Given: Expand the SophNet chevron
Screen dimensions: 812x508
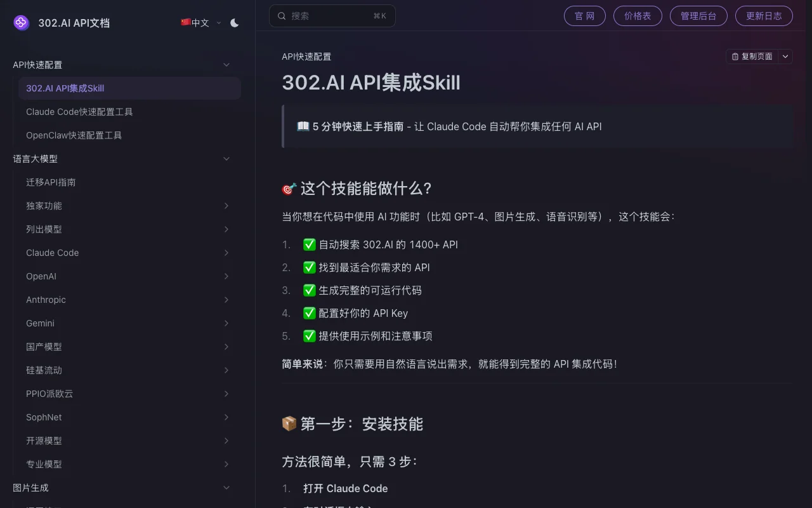Looking at the screenshot, I should tap(226, 417).
